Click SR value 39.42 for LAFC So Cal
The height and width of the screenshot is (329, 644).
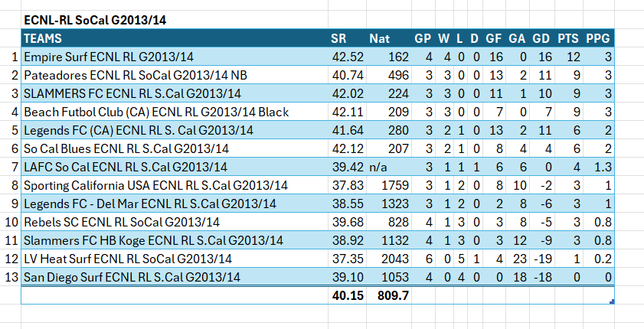[x=347, y=167]
